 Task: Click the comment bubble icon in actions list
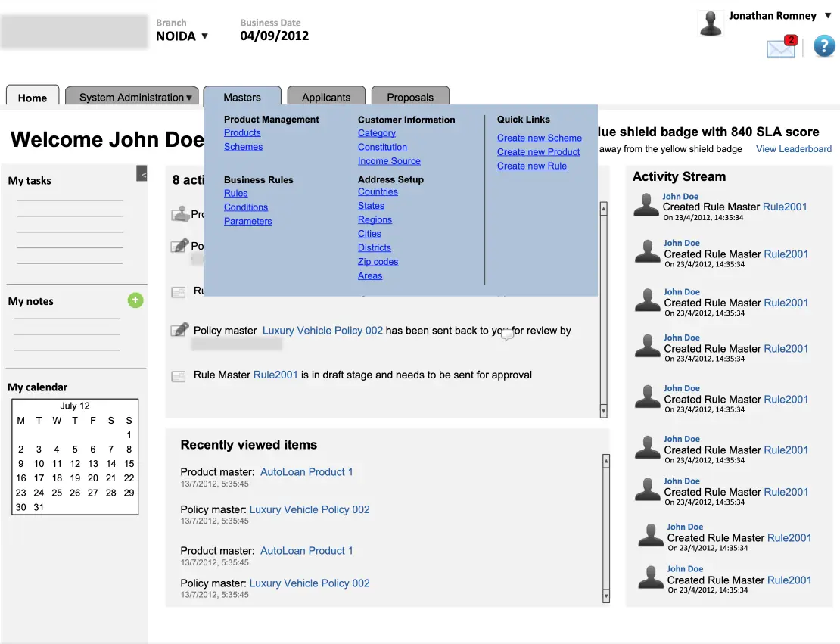[x=507, y=334]
